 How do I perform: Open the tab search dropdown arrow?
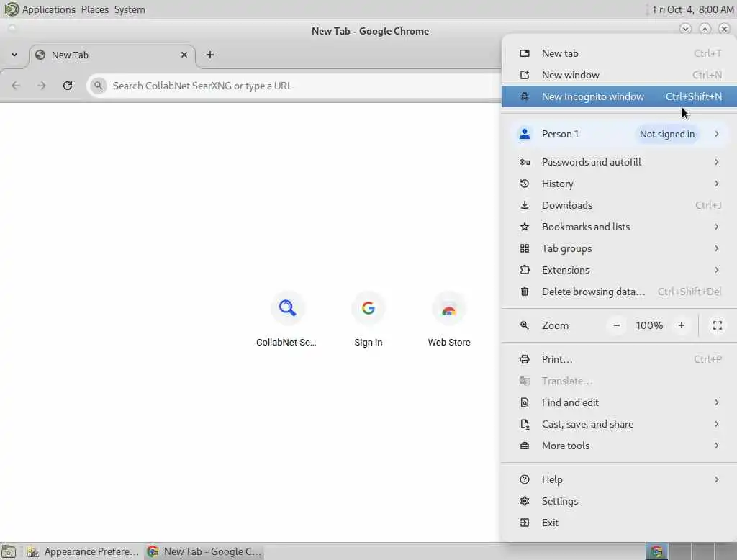(x=14, y=55)
